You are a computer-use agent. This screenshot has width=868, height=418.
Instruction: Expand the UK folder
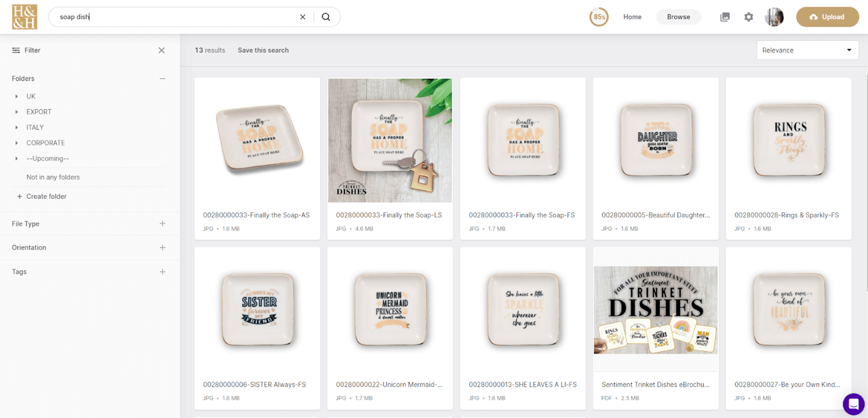17,96
